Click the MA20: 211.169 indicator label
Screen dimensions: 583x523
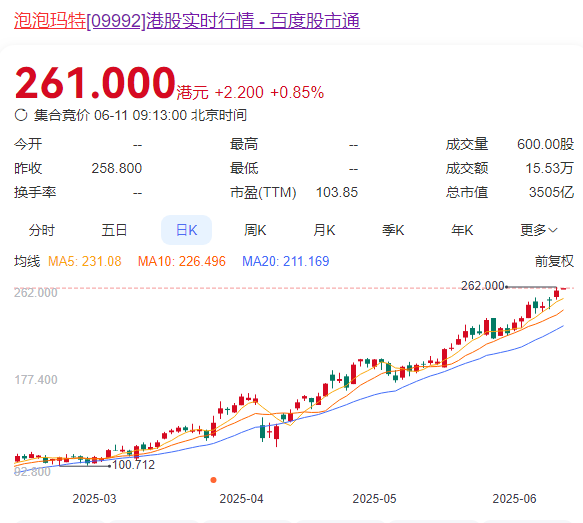pos(286,261)
